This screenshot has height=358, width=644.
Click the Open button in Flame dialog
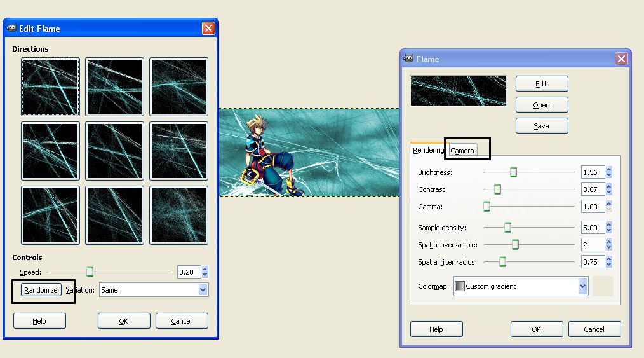(x=541, y=105)
